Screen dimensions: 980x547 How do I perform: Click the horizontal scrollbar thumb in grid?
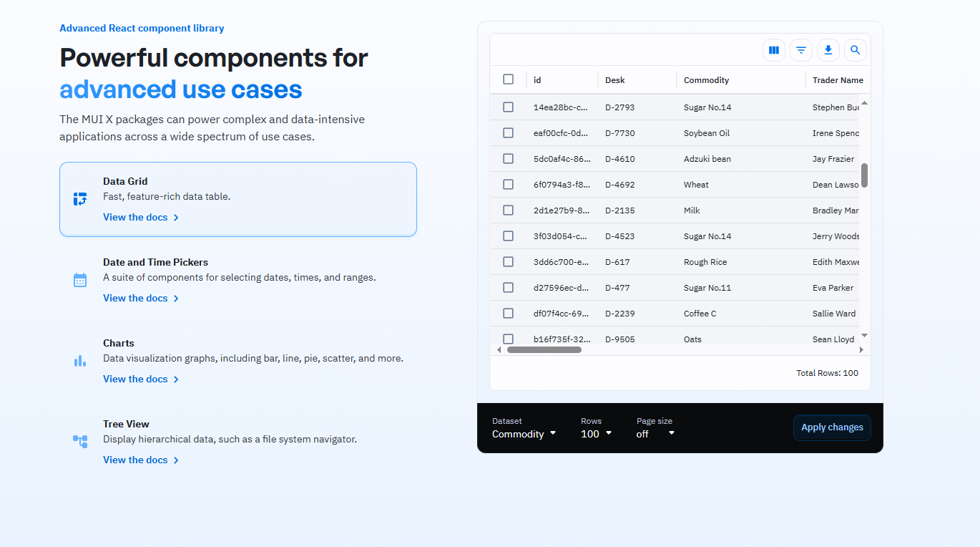tap(544, 350)
